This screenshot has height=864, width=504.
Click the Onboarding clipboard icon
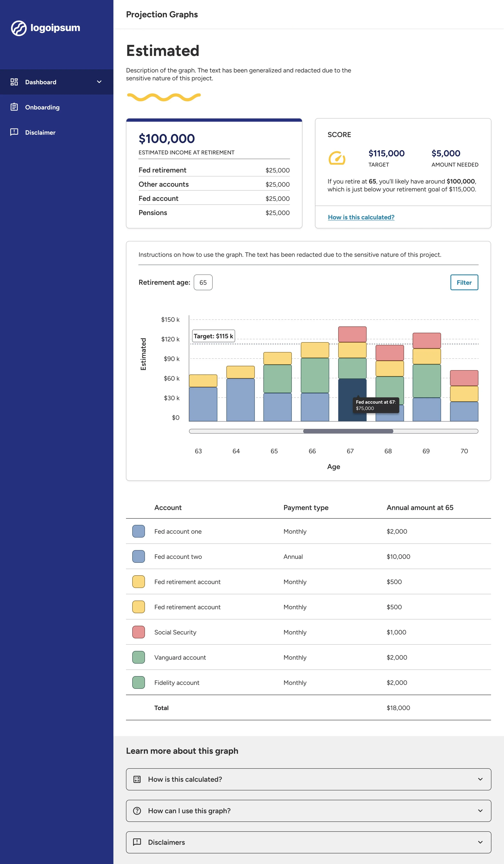tap(14, 107)
